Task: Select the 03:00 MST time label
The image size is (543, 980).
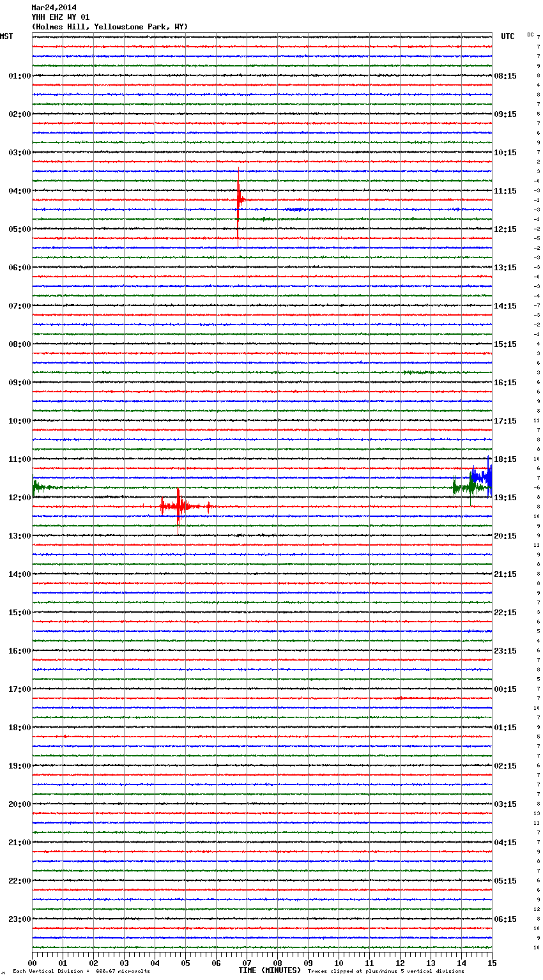Action: 19,153
